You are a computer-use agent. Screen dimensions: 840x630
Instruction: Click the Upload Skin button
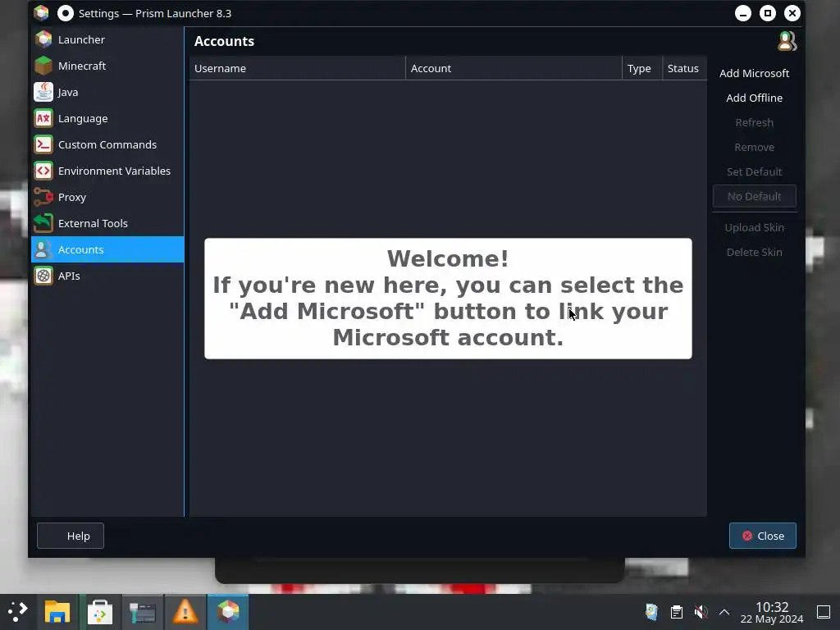click(755, 228)
